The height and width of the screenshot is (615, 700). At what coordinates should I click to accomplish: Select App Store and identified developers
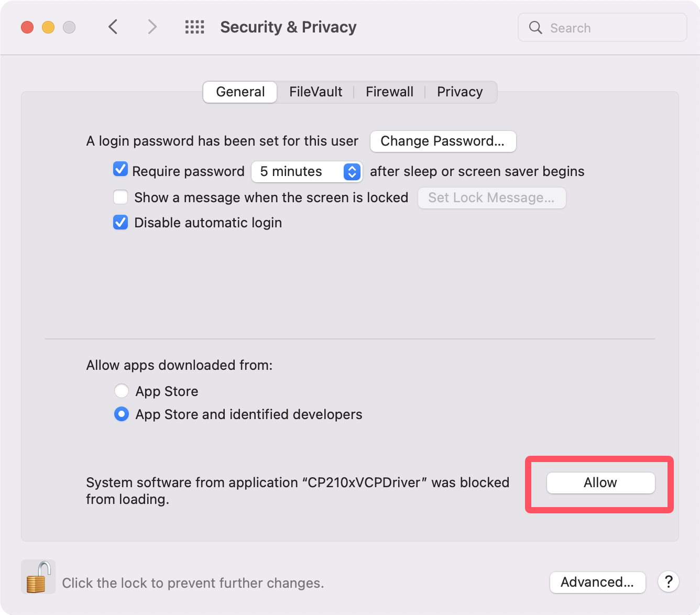(x=122, y=414)
